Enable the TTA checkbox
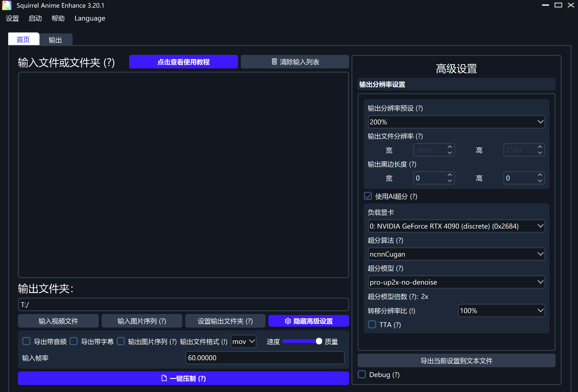Screen dimensions: 578x392 (372, 324)
